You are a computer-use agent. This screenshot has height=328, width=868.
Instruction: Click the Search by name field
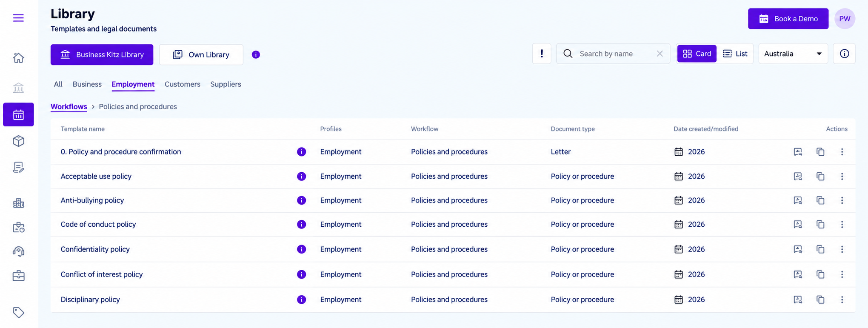tap(613, 54)
